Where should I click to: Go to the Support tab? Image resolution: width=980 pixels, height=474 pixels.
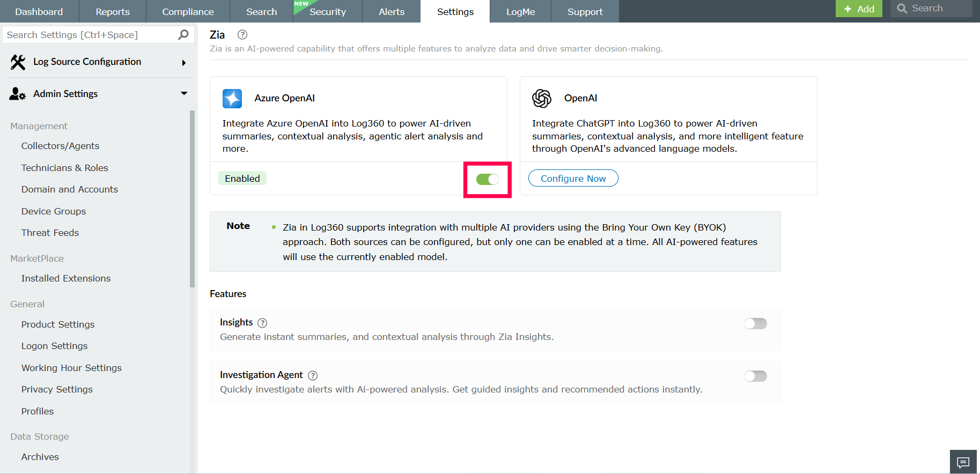(x=585, y=11)
